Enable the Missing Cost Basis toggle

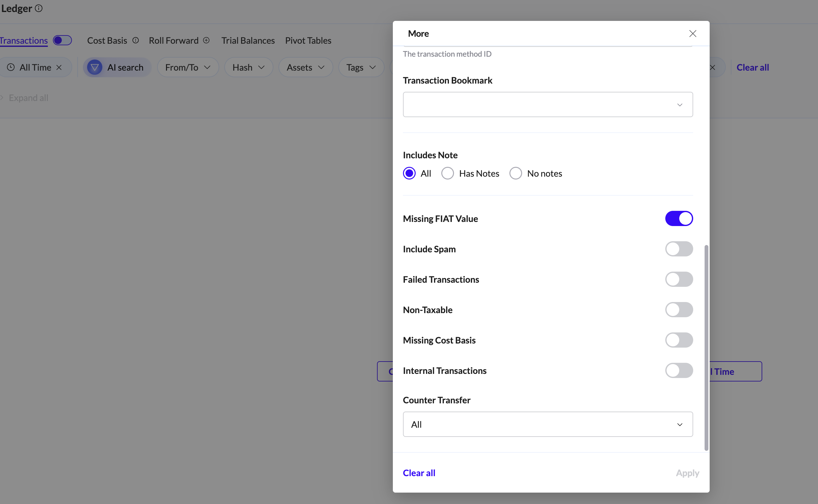pyautogui.click(x=679, y=340)
